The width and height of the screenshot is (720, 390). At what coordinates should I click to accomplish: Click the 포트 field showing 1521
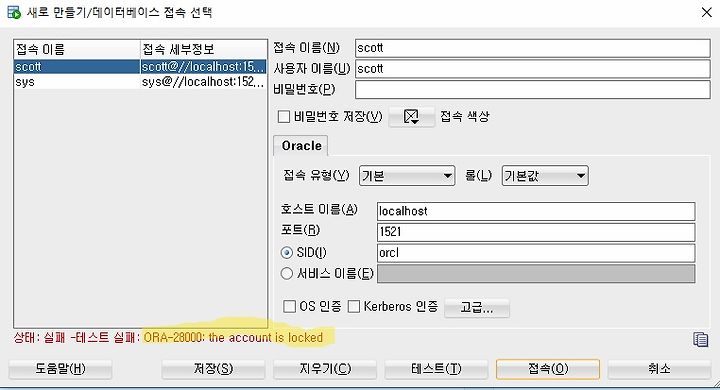[x=536, y=232]
